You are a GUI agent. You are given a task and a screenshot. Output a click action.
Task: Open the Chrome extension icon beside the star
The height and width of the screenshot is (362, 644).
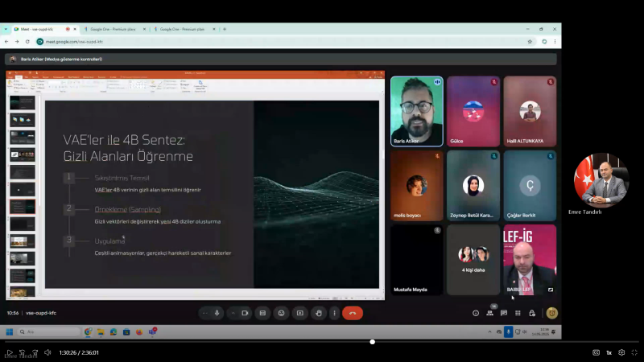pyautogui.click(x=544, y=42)
